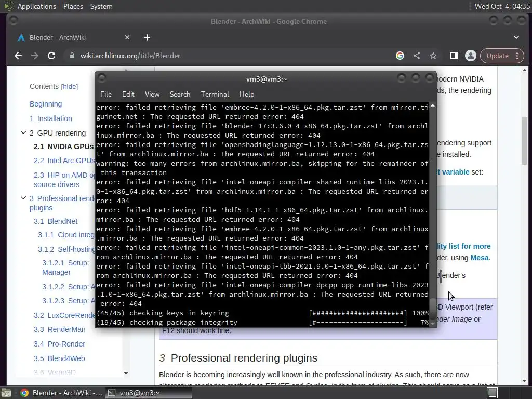Image resolution: width=532 pixels, height=399 pixels.
Task: Jump to 3.1.1 Cloud integration
Action: point(66,235)
